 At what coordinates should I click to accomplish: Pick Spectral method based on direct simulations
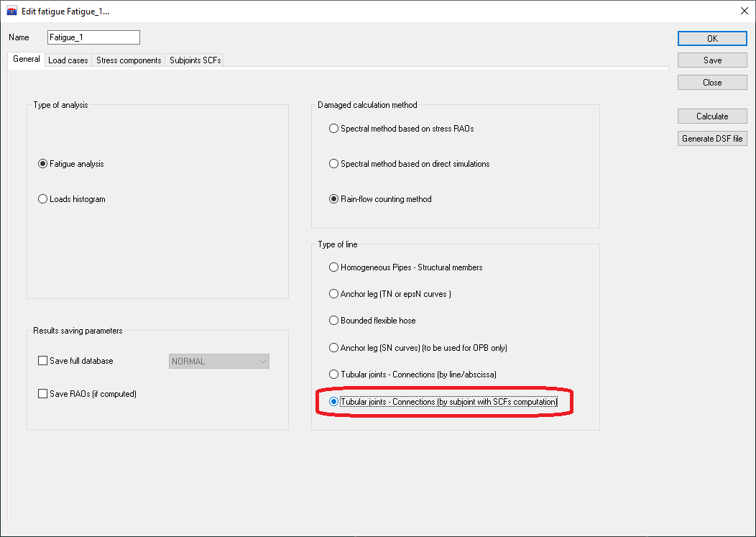point(333,164)
